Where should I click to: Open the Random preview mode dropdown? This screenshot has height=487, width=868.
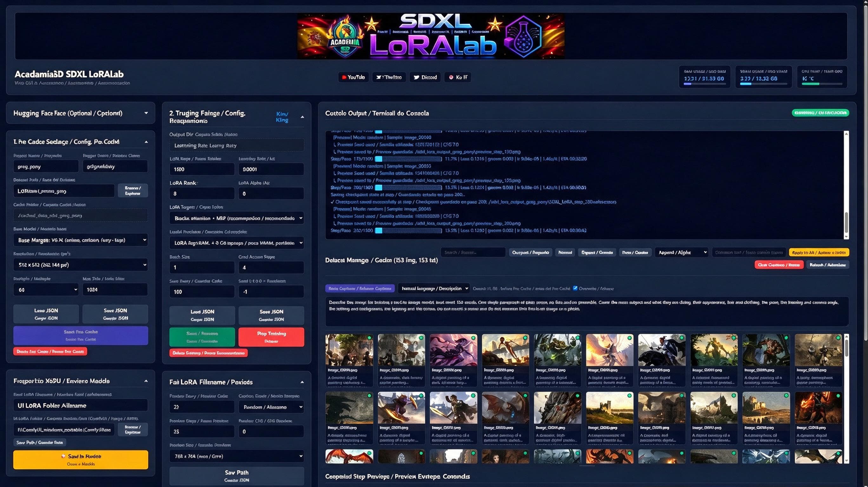pyautogui.click(x=271, y=407)
